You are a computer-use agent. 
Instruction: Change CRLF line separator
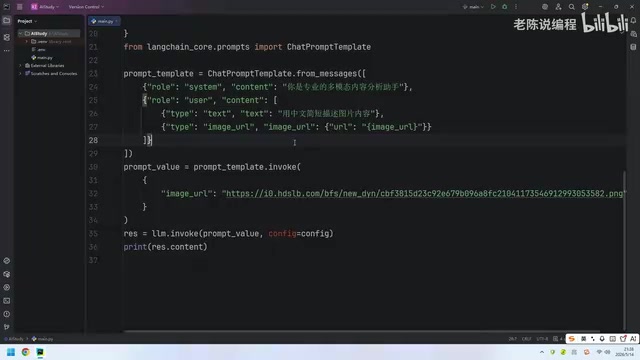[x=527, y=339]
